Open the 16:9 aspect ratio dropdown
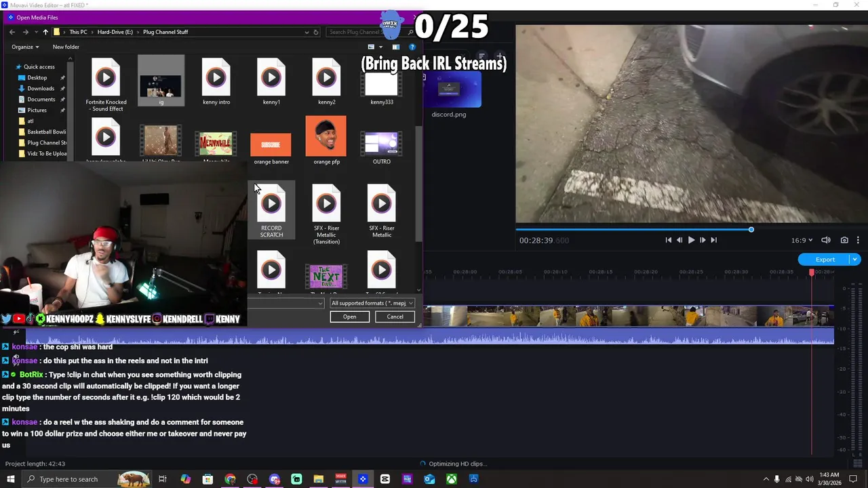The image size is (868, 488). click(801, 240)
